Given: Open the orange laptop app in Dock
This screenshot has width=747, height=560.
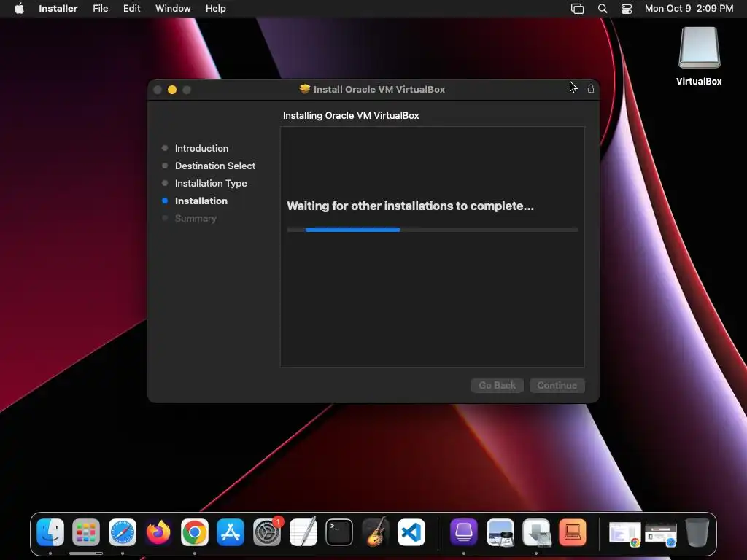Looking at the screenshot, I should (x=573, y=532).
